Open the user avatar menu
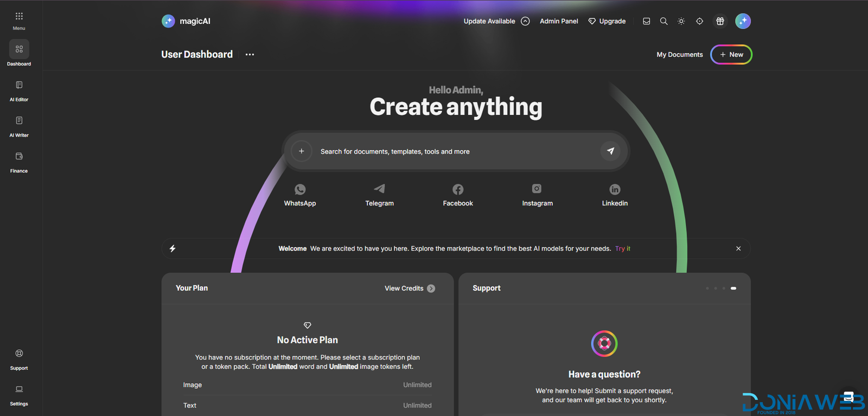This screenshot has height=416, width=868. (743, 21)
